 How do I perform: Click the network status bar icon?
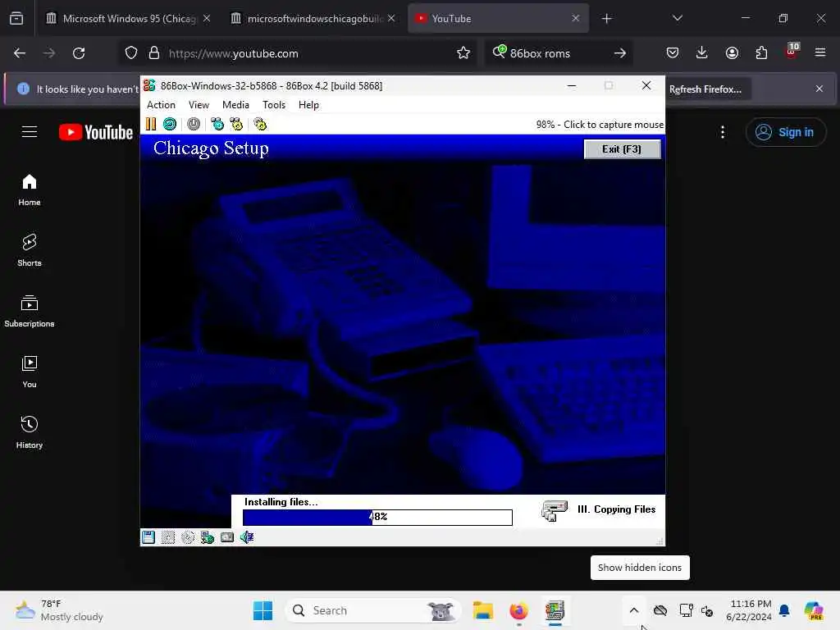click(208, 536)
